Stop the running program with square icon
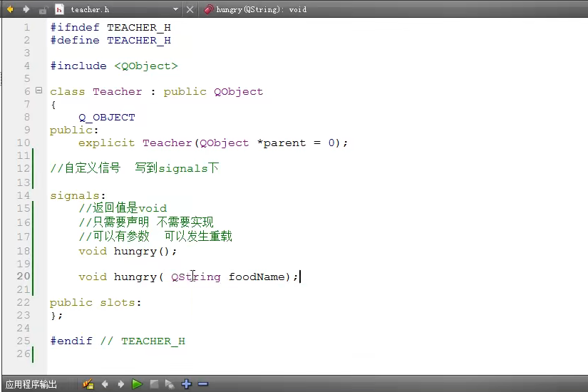The height and width of the screenshot is (392, 588). tap(154, 384)
